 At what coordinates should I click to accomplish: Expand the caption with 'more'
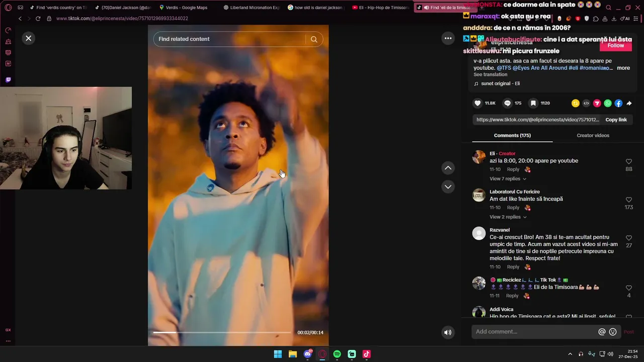[x=623, y=68]
